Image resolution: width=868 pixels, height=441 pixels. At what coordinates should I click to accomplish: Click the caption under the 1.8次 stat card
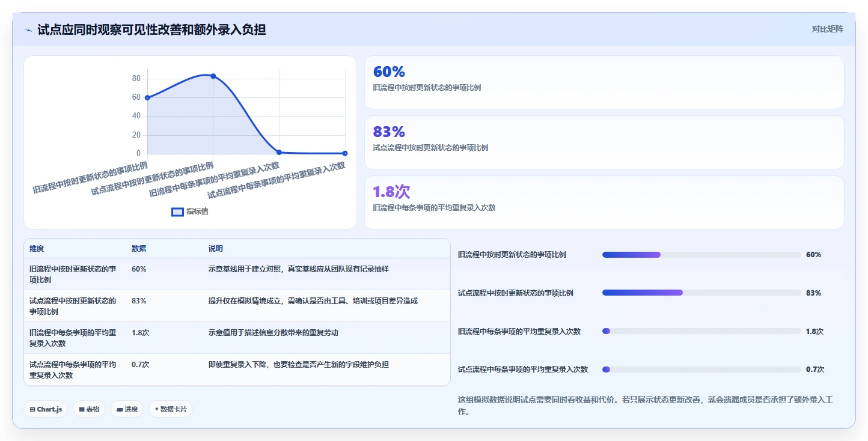(435, 208)
